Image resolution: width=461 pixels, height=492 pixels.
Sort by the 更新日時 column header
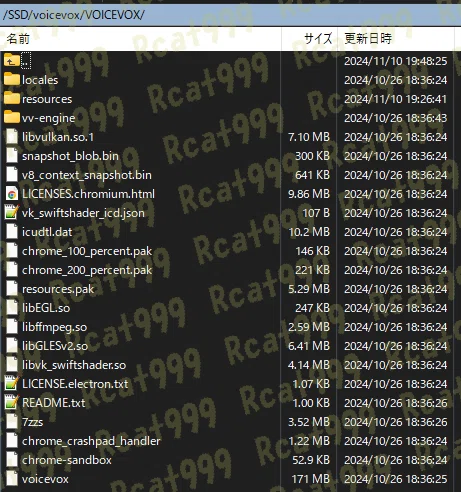coord(396,39)
